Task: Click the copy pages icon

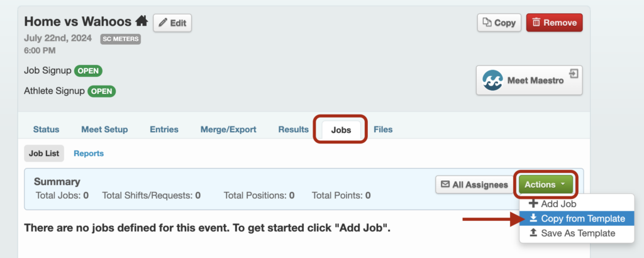Action: pos(487,22)
